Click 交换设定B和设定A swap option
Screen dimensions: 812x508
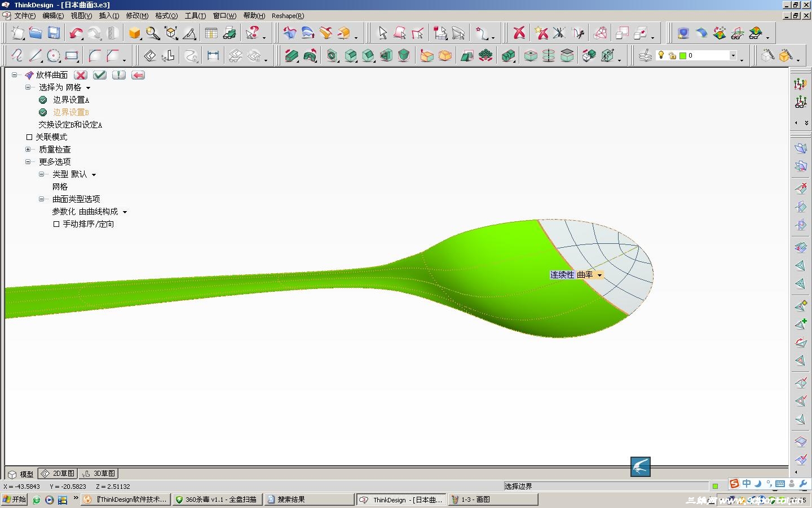point(70,125)
